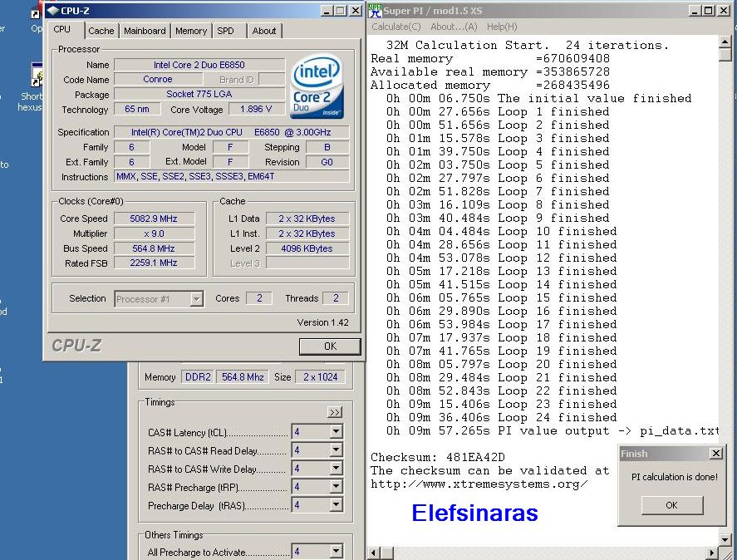Click the memory frequency 564.8 Mhz field
Screen dimensions: 737x560
[x=243, y=377]
